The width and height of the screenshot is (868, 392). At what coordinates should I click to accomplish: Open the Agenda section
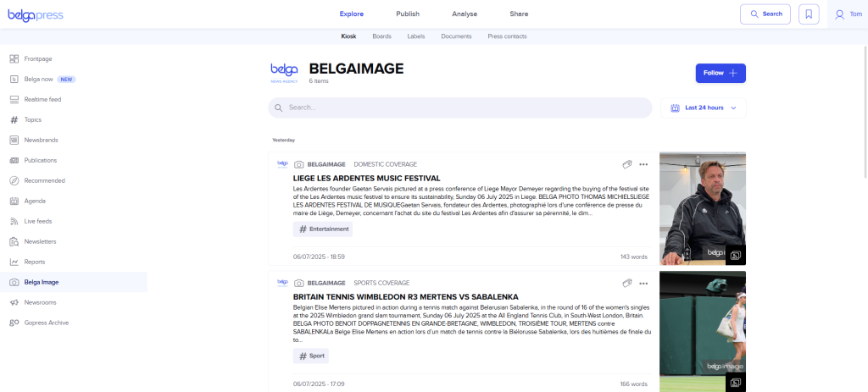click(x=35, y=201)
